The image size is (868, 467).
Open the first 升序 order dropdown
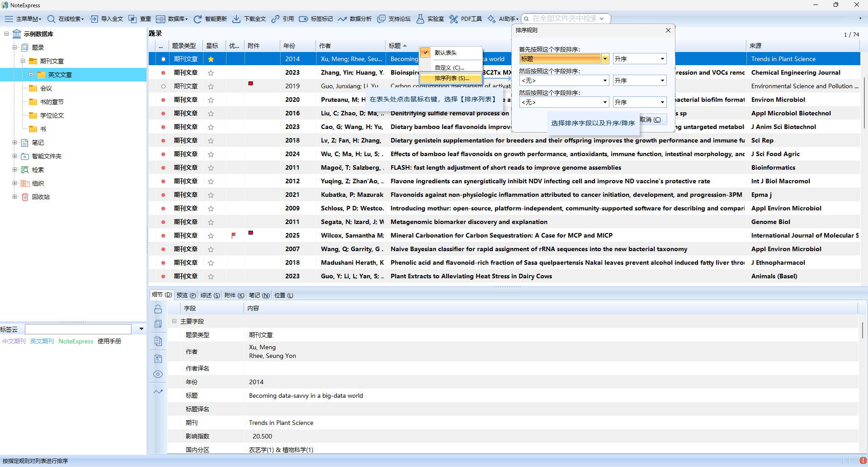[x=640, y=59]
